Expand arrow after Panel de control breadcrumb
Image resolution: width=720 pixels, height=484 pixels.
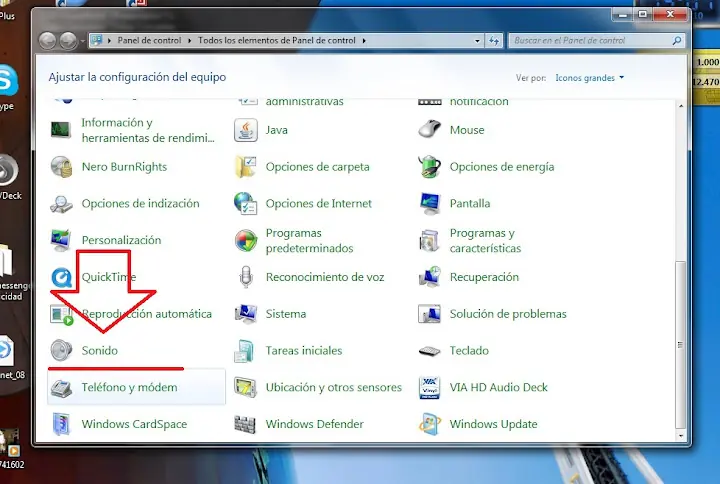(189, 40)
